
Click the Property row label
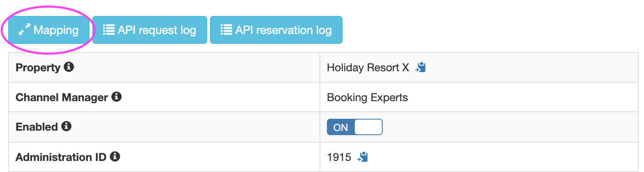click(x=38, y=68)
